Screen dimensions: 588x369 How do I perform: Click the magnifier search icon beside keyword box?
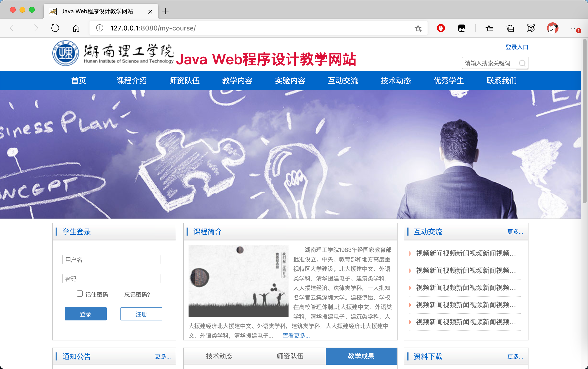coord(522,63)
